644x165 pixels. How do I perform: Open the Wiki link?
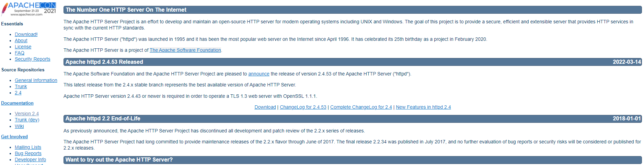click(19, 126)
